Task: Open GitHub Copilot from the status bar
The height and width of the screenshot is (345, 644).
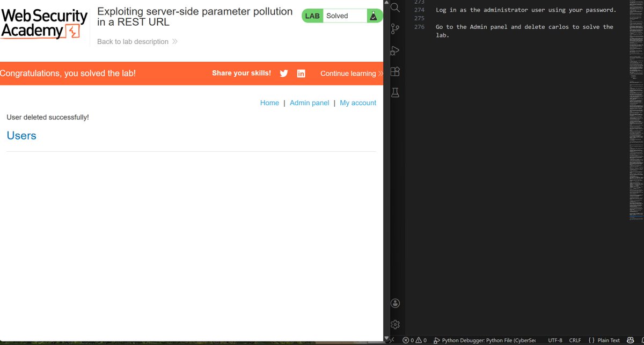Action: (x=630, y=340)
